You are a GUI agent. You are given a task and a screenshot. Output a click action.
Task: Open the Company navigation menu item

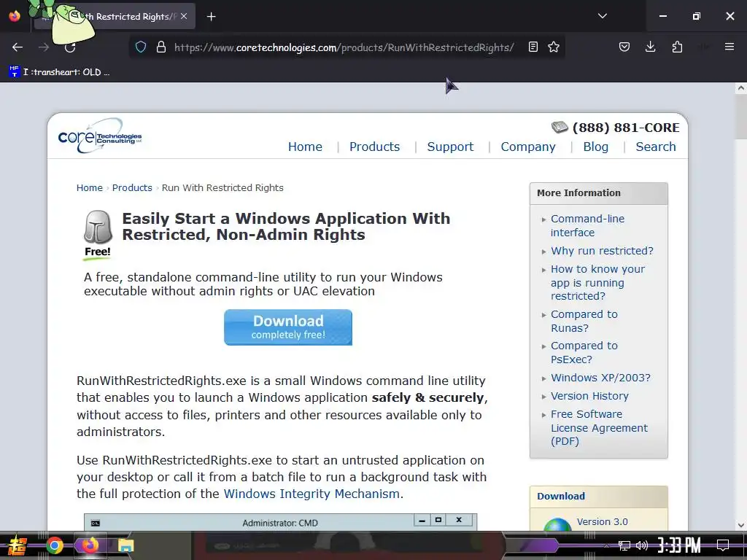[528, 147]
